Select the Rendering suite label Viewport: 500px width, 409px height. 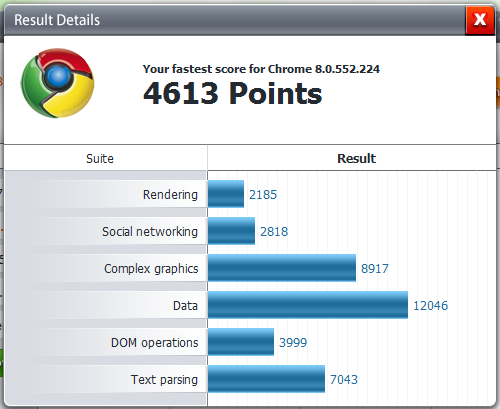(170, 194)
